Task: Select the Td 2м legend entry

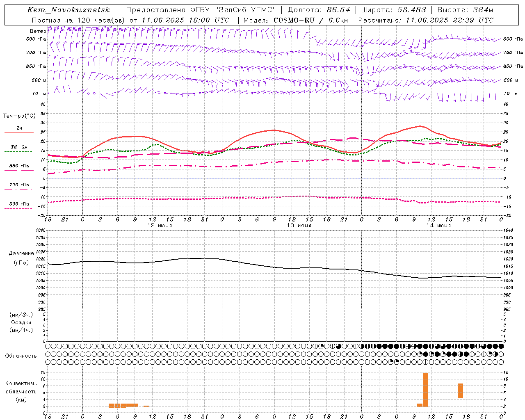Action: pos(19,147)
